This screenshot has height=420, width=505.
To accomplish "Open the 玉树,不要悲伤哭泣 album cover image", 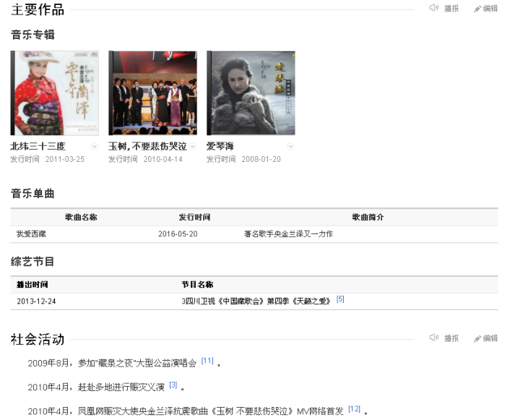I will coord(152,93).
